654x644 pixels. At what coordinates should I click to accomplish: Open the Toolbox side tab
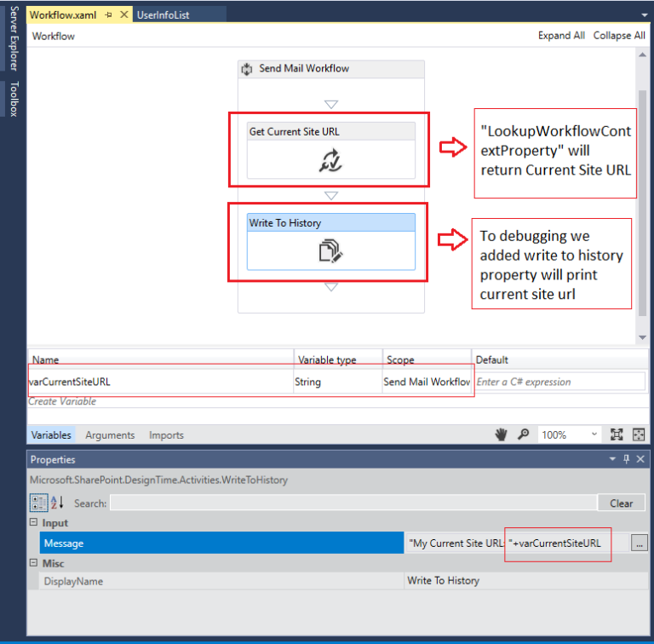[14, 99]
